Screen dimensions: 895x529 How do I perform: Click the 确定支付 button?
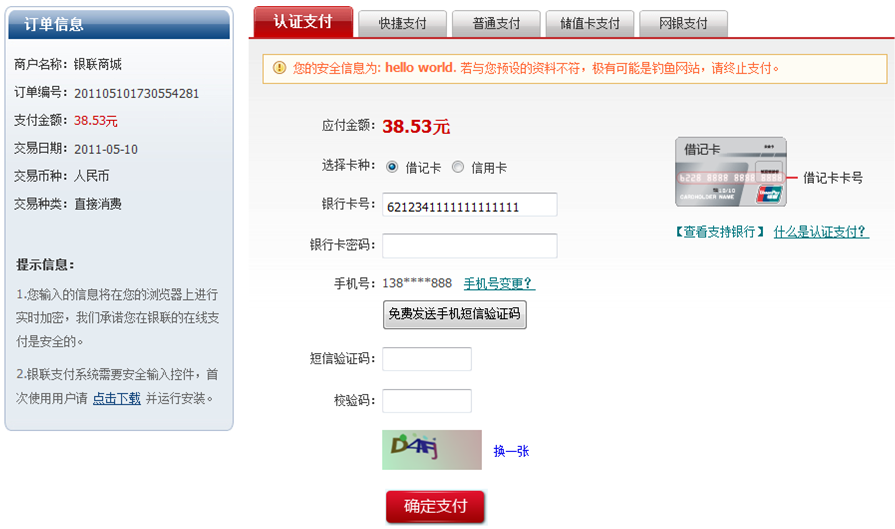coord(435,507)
